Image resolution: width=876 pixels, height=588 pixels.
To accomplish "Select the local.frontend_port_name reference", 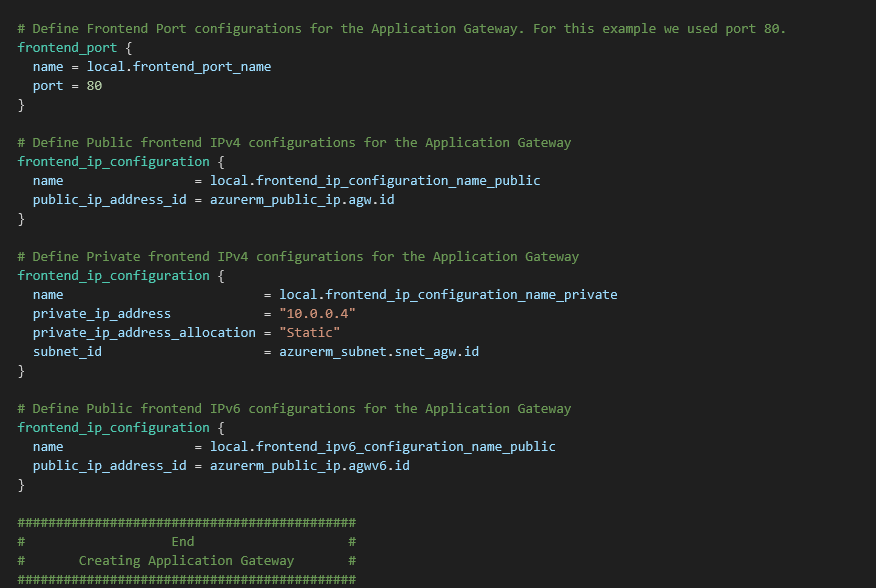I will click(178, 67).
